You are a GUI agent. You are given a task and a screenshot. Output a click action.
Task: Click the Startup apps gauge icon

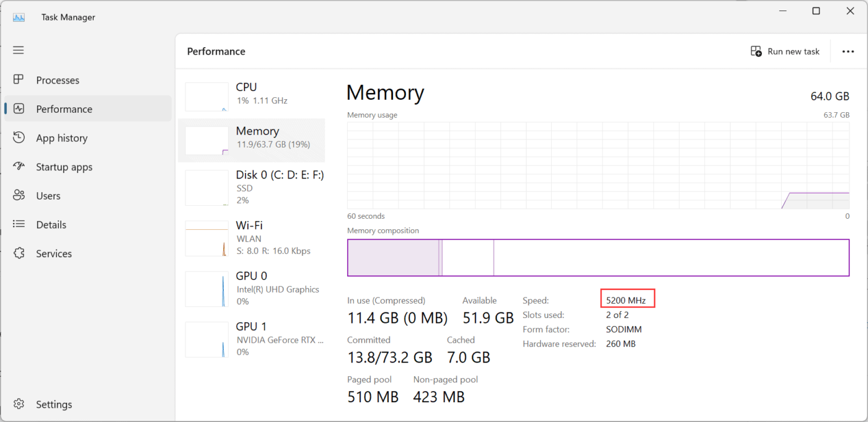point(19,167)
